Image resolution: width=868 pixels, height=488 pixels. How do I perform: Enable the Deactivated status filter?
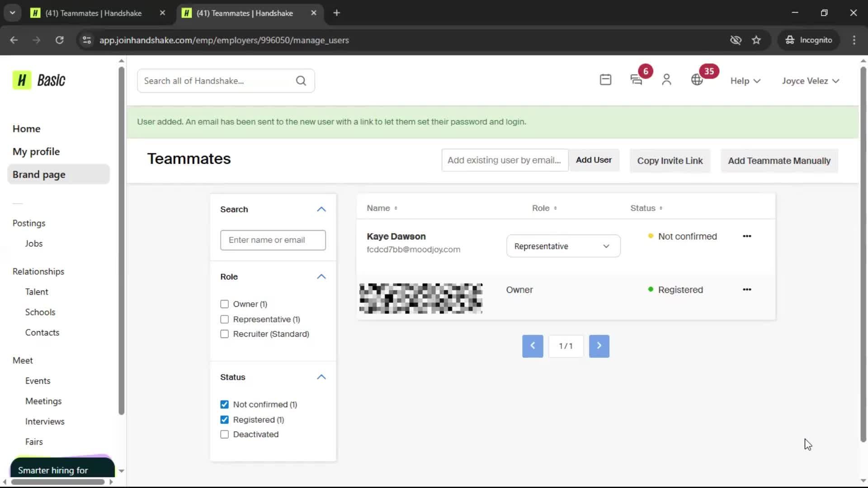(x=225, y=434)
